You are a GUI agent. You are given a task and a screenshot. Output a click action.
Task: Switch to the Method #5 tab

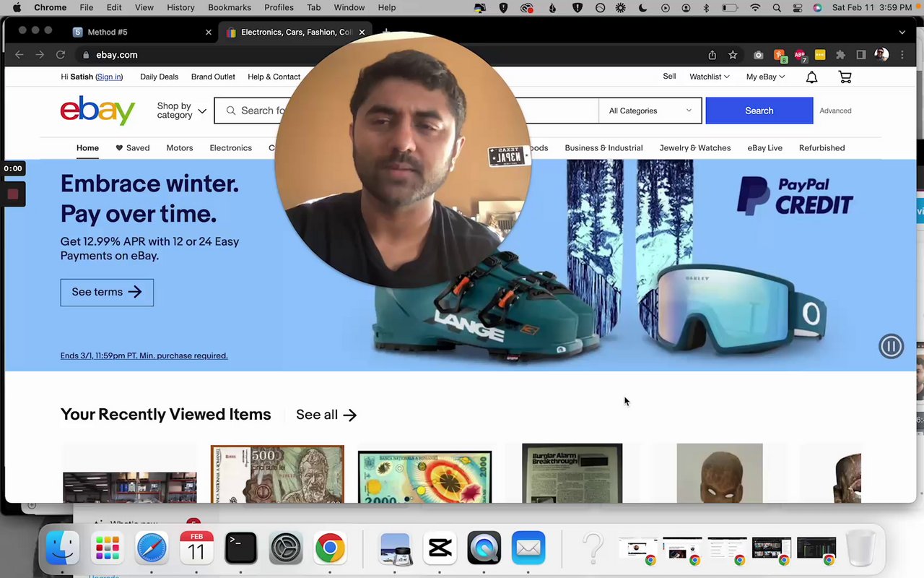(141, 33)
